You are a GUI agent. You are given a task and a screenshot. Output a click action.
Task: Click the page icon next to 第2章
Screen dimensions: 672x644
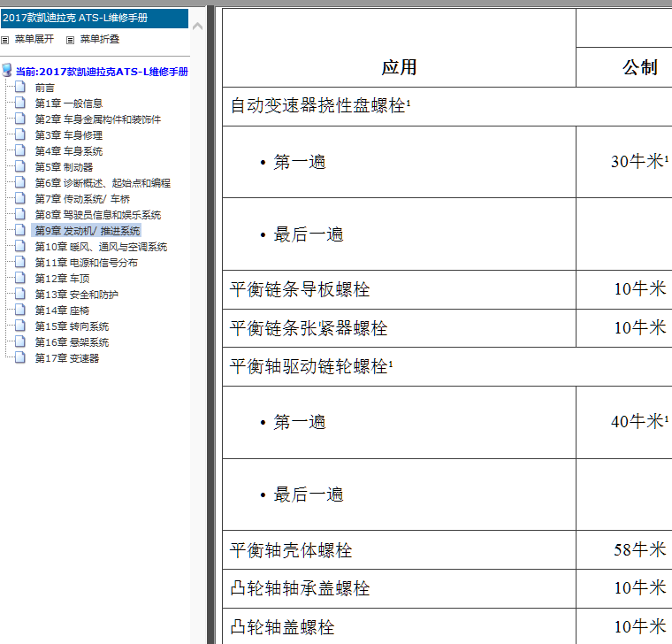[x=20, y=119]
